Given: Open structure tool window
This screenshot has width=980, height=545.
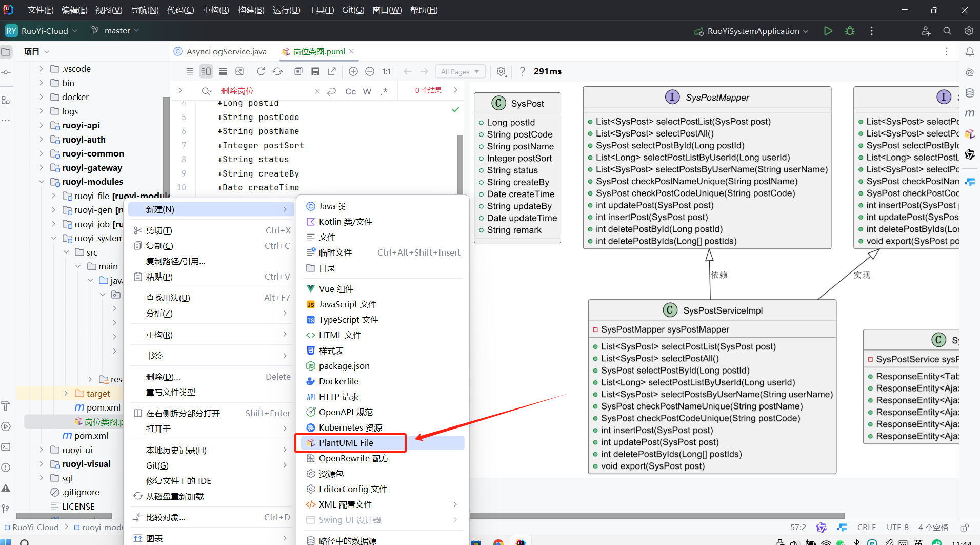Looking at the screenshot, I should (x=6, y=100).
